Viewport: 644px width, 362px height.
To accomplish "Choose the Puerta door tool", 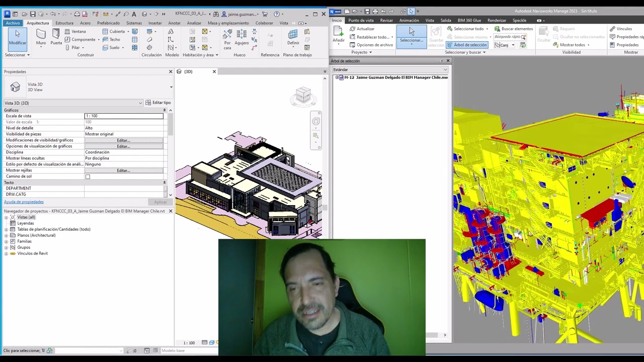I will click(x=56, y=37).
